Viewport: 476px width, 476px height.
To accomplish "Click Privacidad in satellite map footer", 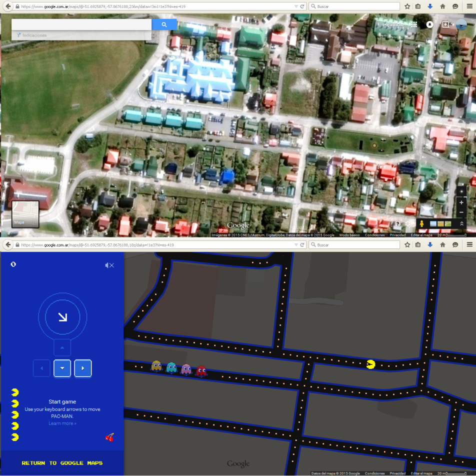I will pyautogui.click(x=397, y=235).
